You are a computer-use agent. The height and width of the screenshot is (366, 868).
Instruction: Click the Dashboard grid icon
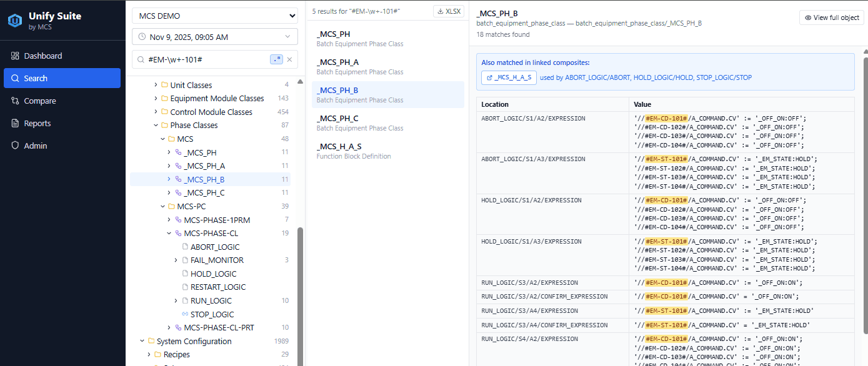click(x=15, y=56)
